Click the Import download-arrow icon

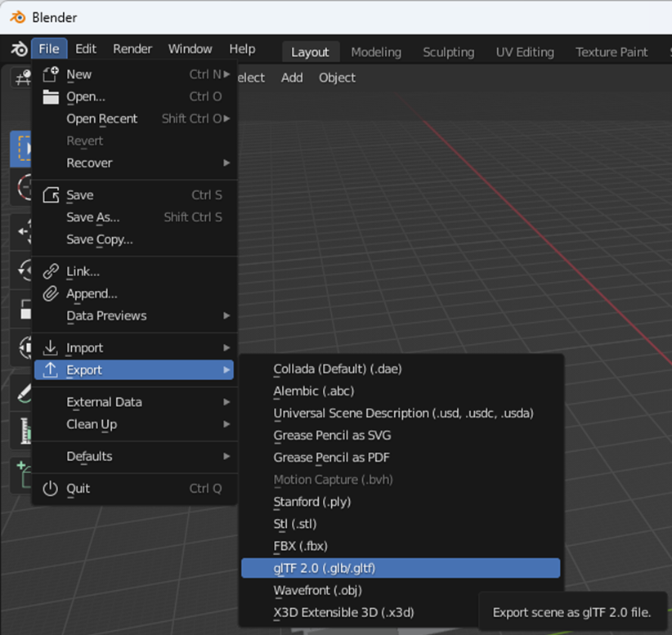(x=52, y=348)
